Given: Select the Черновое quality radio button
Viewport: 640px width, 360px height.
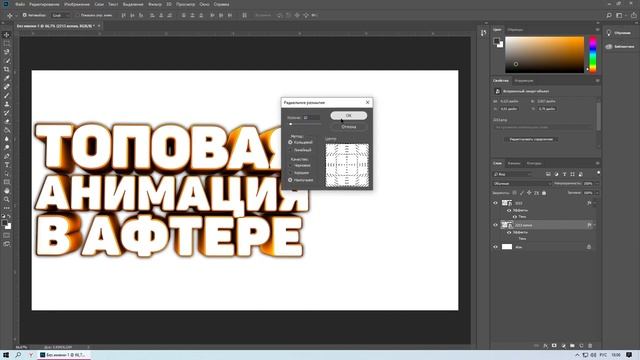Looking at the screenshot, I should pos(290,165).
